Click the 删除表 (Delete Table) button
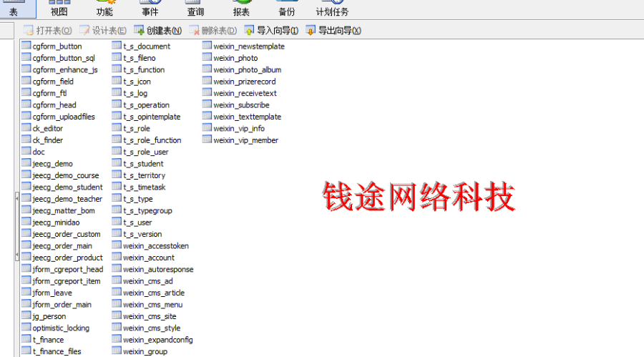The height and width of the screenshot is (357, 644). point(213,30)
